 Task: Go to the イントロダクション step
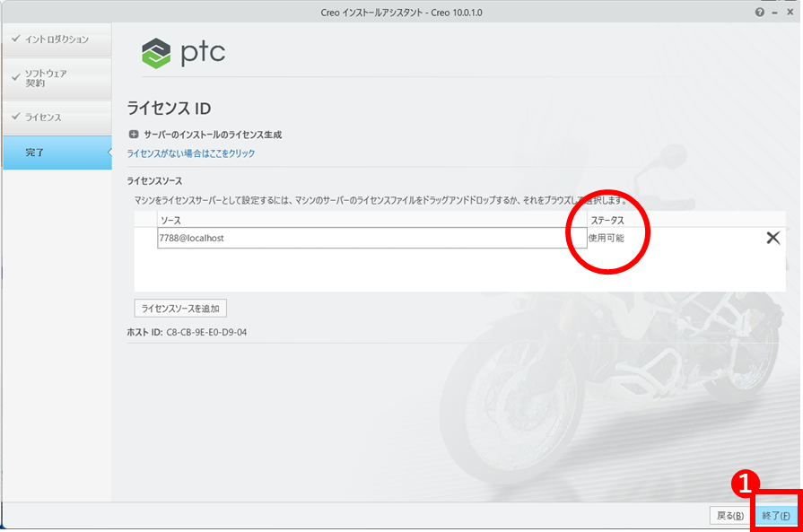tap(56, 39)
